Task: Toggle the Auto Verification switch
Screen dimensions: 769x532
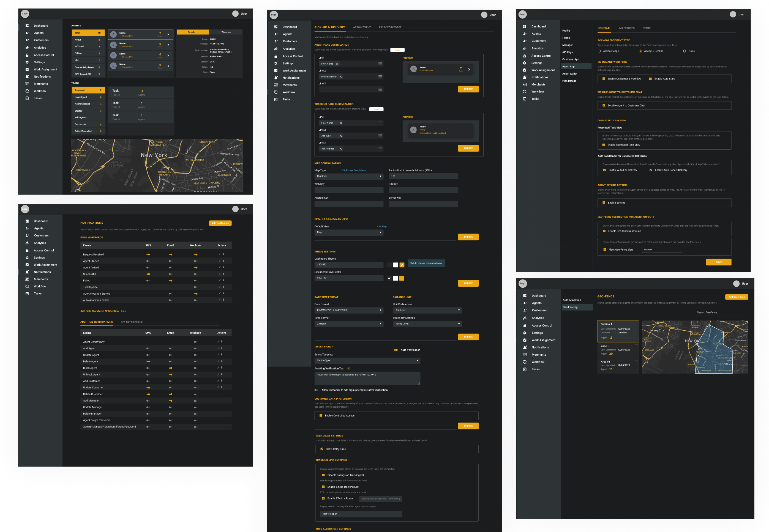Action: tap(396, 350)
